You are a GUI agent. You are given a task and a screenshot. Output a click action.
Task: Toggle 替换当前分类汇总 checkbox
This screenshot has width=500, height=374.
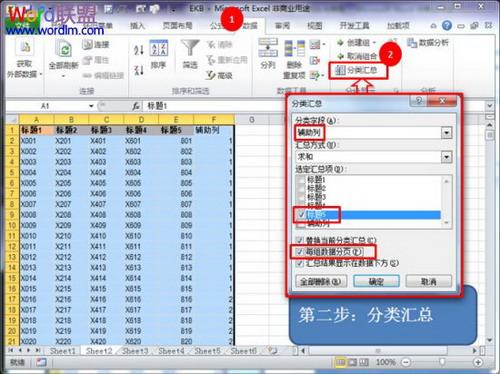pyautogui.click(x=300, y=240)
